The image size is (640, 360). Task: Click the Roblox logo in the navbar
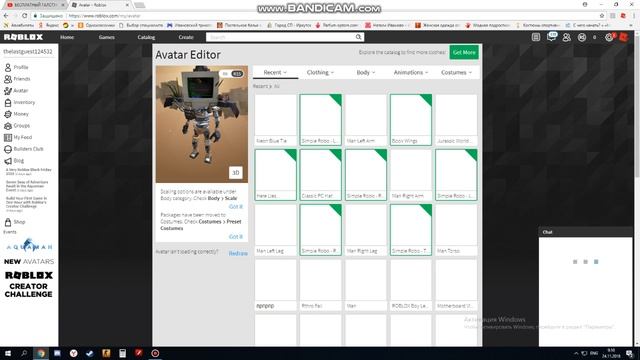(x=23, y=37)
